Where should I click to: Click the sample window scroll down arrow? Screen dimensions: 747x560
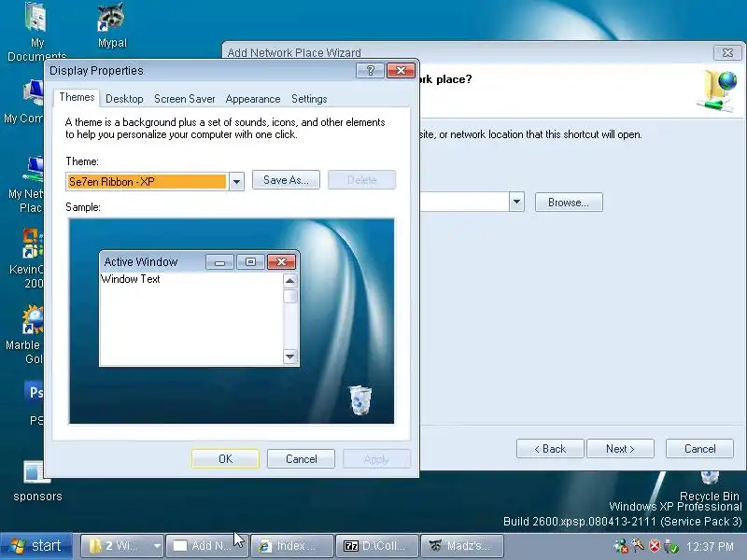point(290,357)
